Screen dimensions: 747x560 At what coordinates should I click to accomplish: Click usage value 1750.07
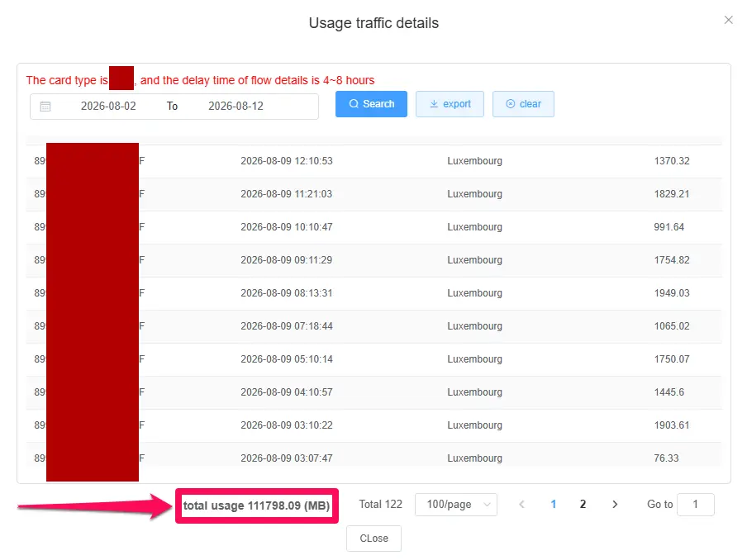[672, 359]
